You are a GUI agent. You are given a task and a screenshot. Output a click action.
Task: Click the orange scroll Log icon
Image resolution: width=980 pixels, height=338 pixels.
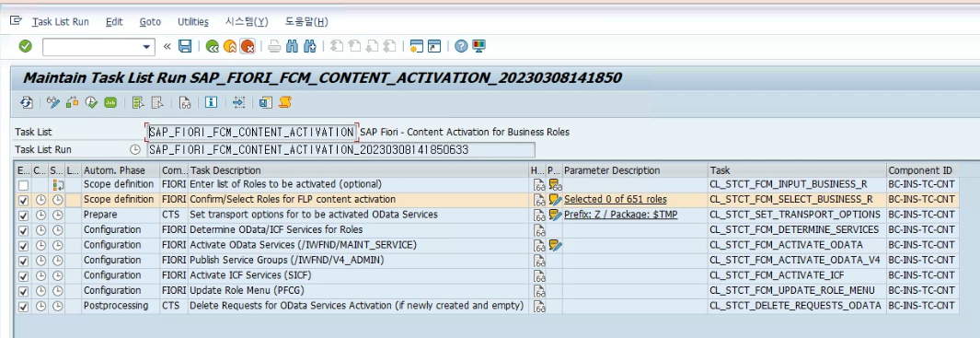coord(285,102)
